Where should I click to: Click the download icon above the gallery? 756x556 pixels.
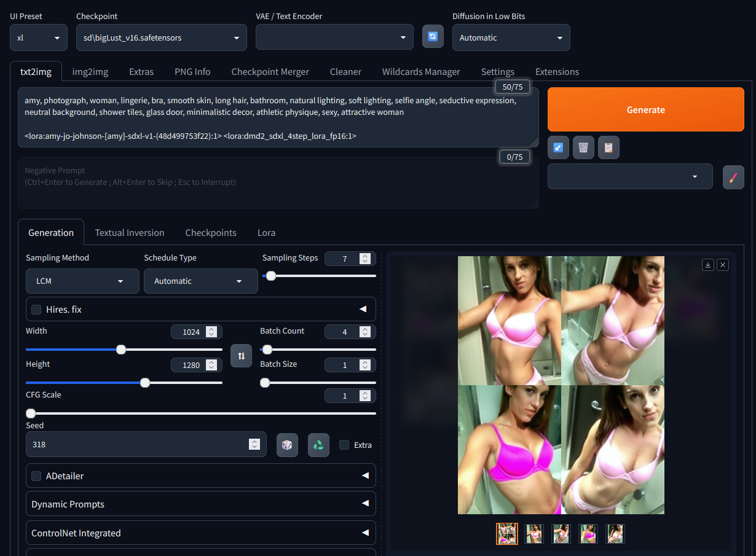tap(708, 265)
